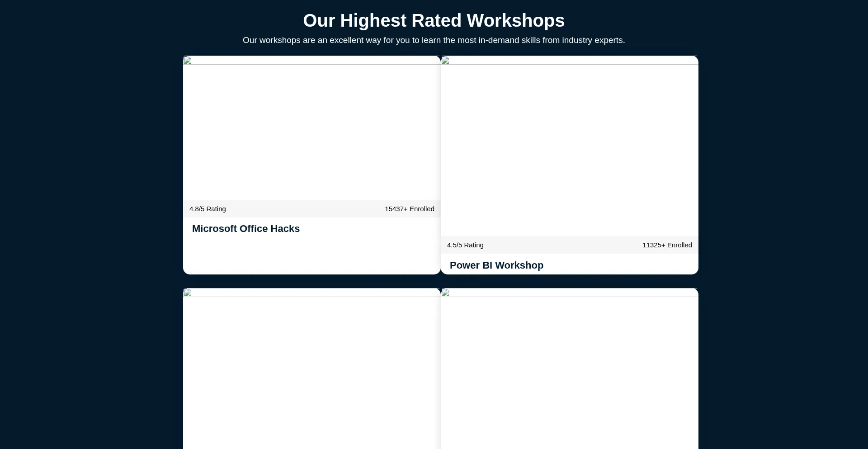Click the 15437+ Enrolled text

[409, 209]
